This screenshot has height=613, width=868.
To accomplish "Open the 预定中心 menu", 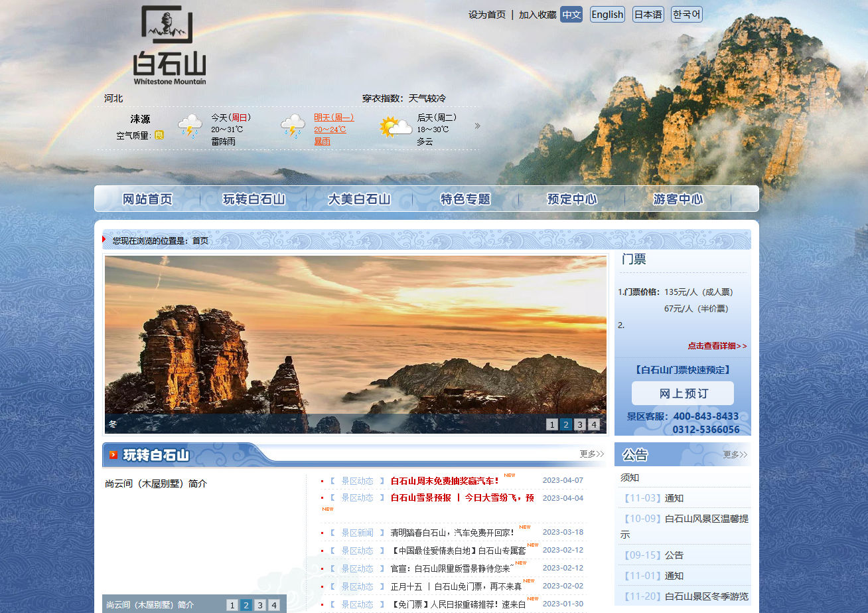I will pos(572,199).
